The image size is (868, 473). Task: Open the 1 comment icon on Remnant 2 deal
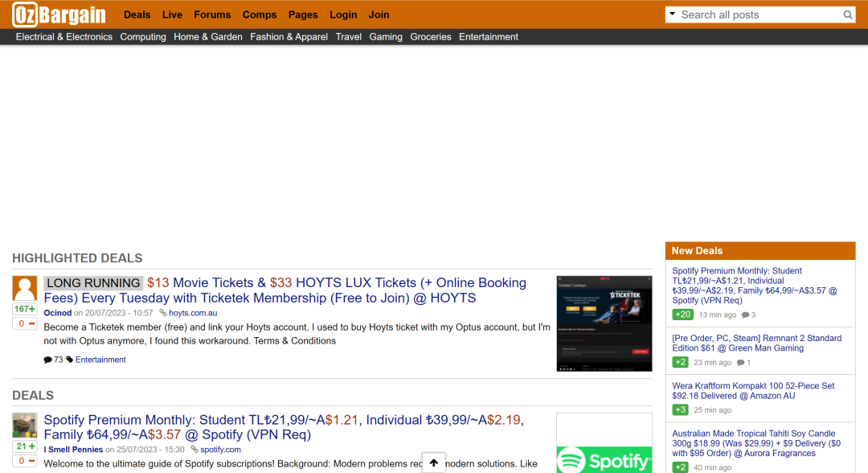[741, 363]
